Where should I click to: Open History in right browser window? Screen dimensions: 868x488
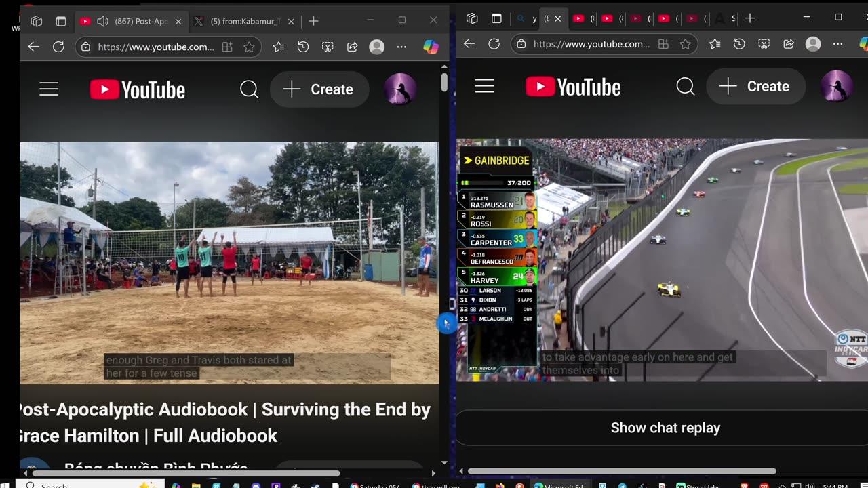point(739,44)
